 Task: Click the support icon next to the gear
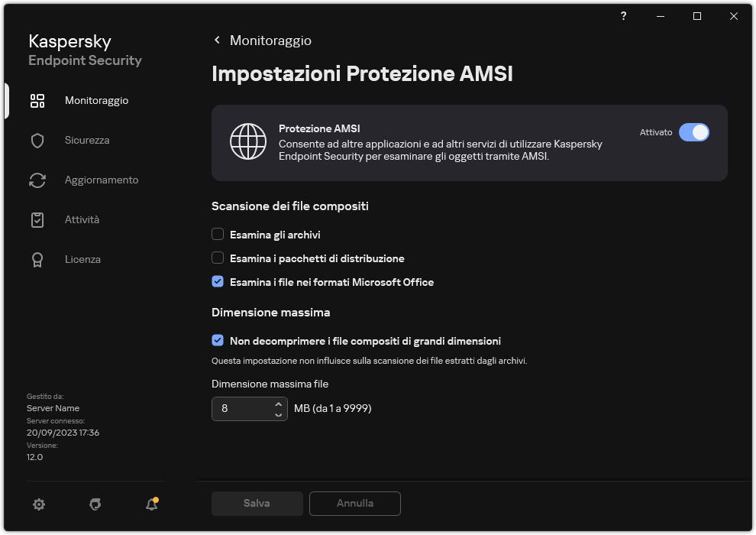(x=95, y=504)
